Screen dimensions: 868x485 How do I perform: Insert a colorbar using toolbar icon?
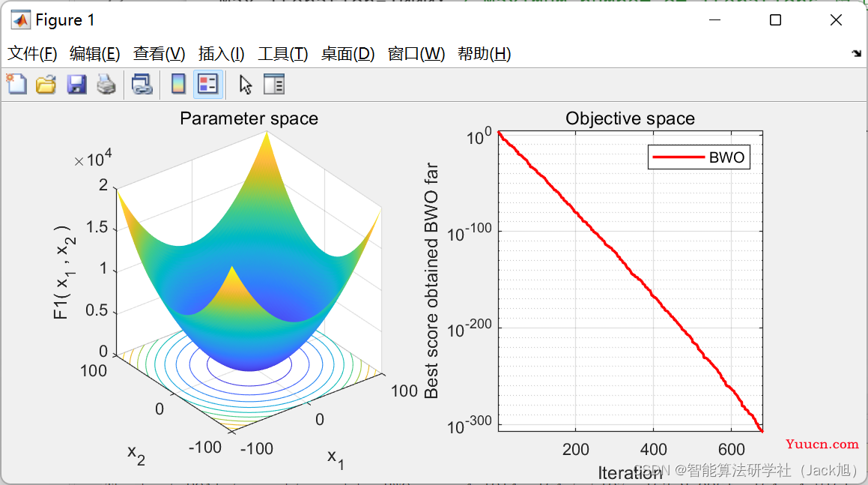click(178, 84)
